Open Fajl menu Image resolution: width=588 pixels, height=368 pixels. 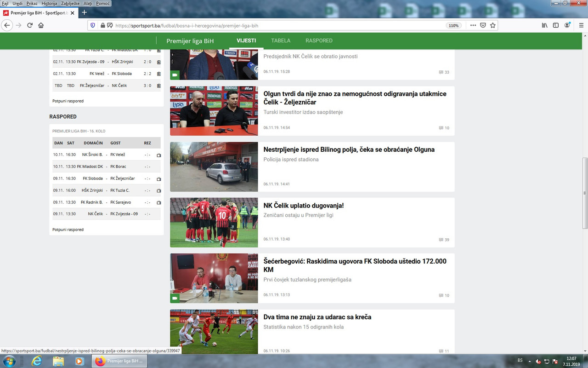pos(5,3)
